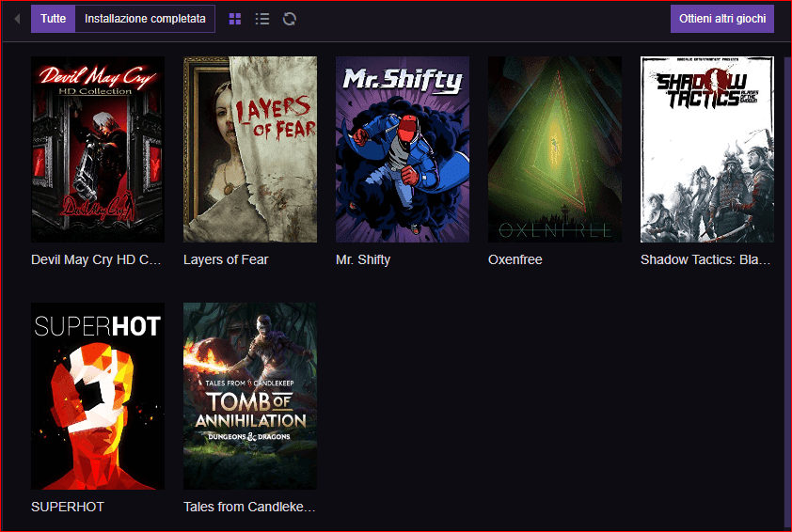Select the Shadow Tactics cover image
The width and height of the screenshot is (792, 532).
point(706,149)
